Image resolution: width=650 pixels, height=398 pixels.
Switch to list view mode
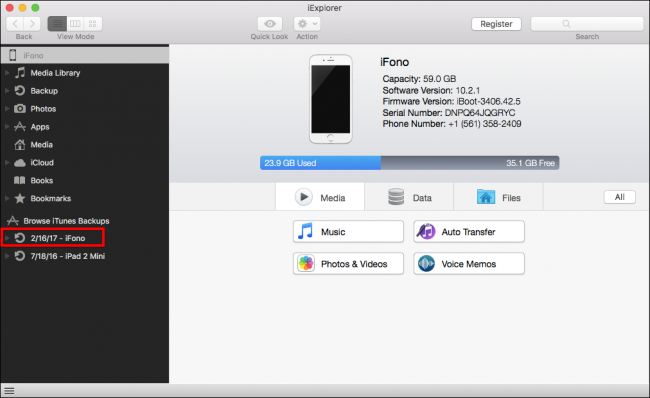(57, 24)
